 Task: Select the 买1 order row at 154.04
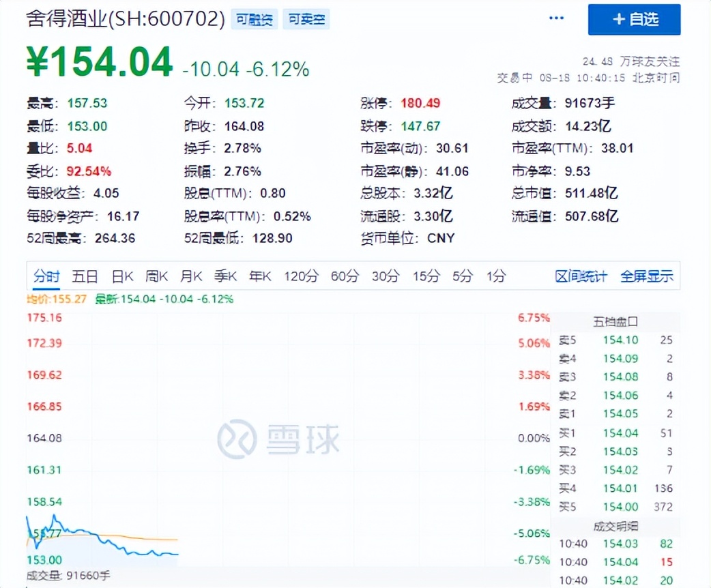[615, 433]
